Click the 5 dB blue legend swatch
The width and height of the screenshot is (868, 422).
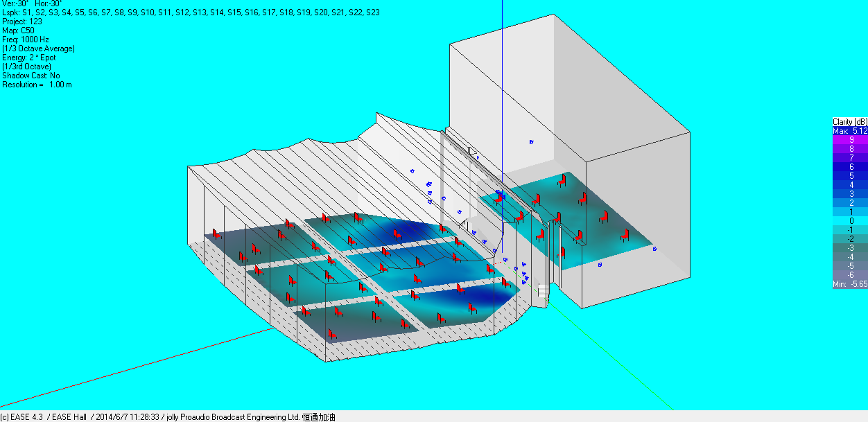pyautogui.click(x=850, y=175)
